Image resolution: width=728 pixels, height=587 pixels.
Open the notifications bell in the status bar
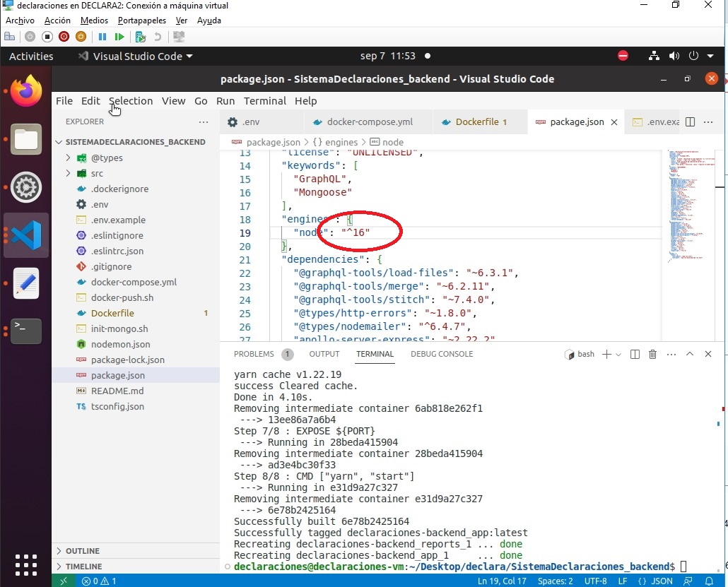[708, 581]
